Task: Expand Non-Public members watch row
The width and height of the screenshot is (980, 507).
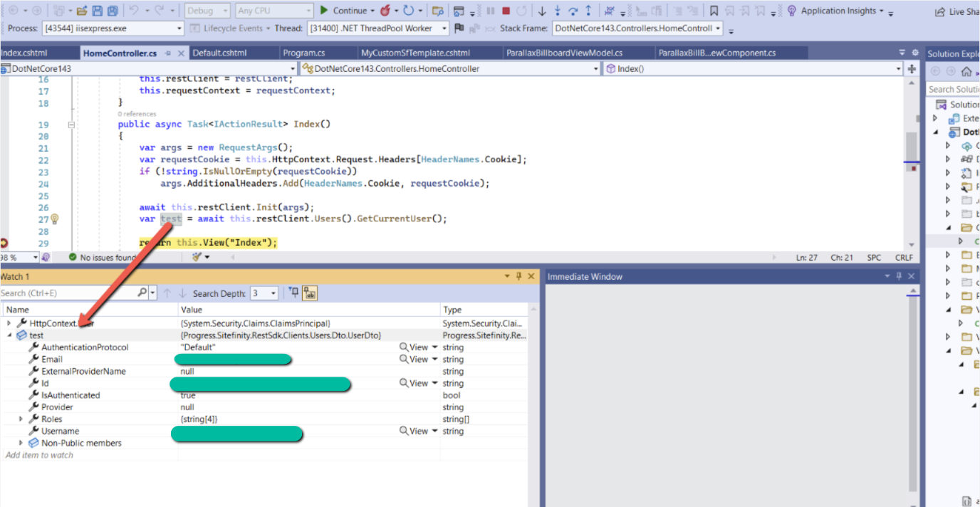Action: (x=21, y=443)
